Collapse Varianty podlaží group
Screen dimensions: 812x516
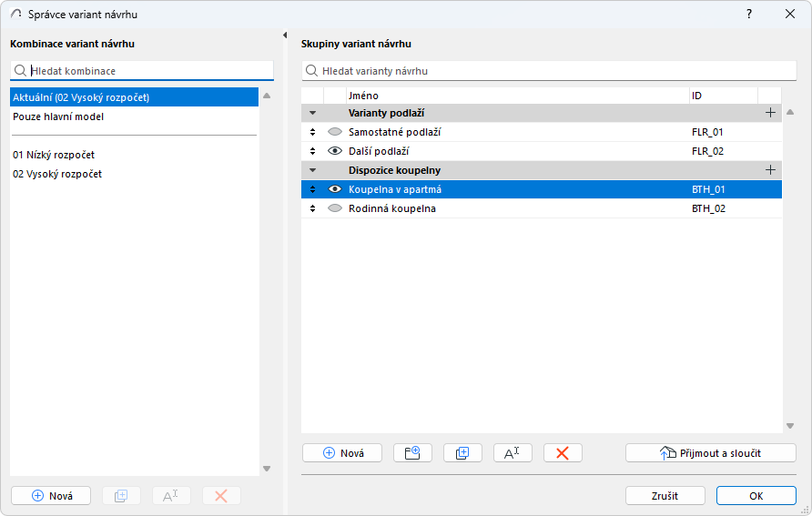[313, 113]
